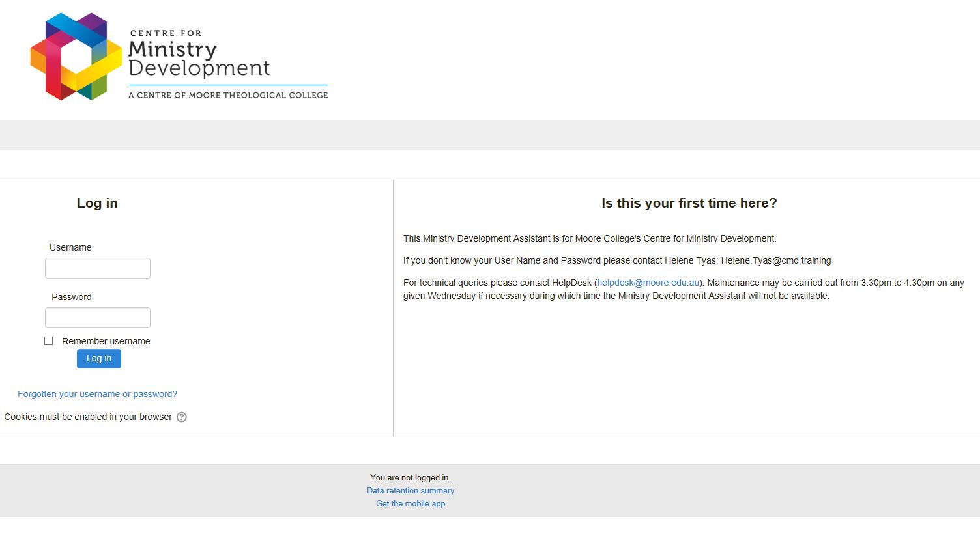Screen dimensions: 980x541
Task: Click the Remember username label text
Action: click(106, 341)
